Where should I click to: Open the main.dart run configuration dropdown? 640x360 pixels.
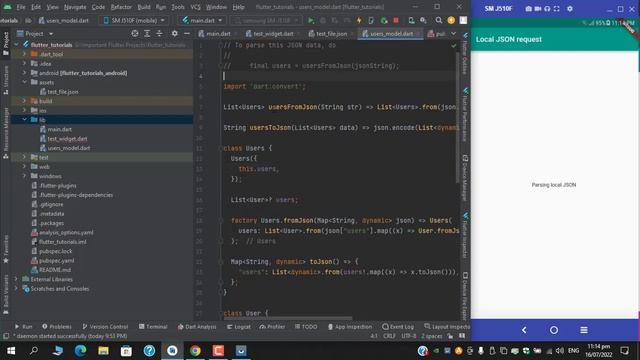click(x=202, y=20)
